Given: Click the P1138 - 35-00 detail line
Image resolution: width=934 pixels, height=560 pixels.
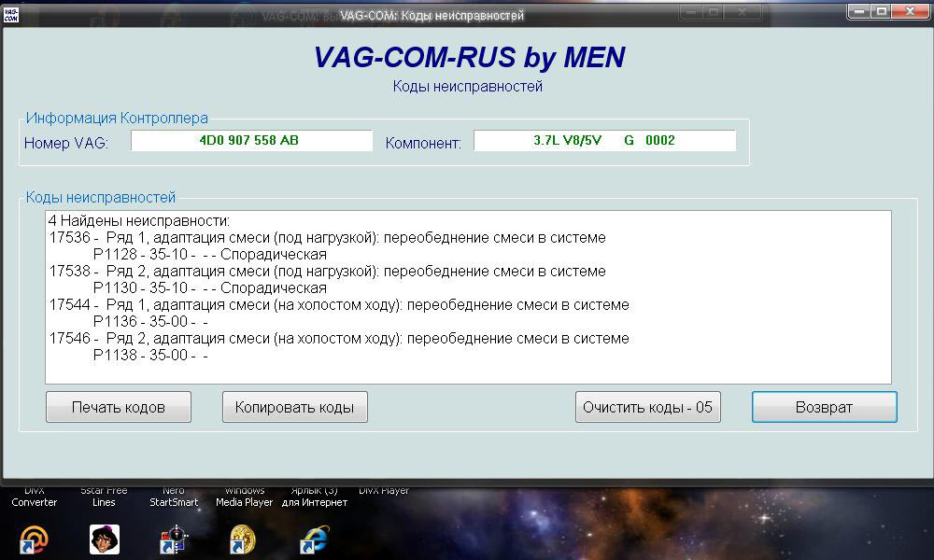Looking at the screenshot, I should click(x=149, y=356).
